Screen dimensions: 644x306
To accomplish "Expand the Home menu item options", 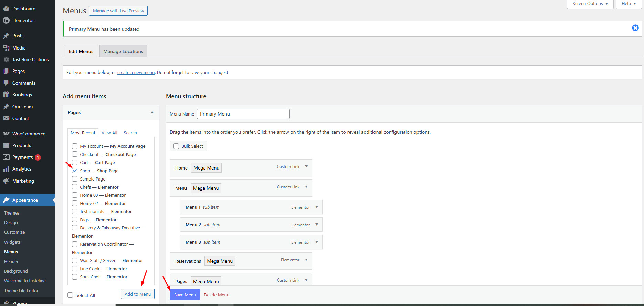I will tap(306, 167).
